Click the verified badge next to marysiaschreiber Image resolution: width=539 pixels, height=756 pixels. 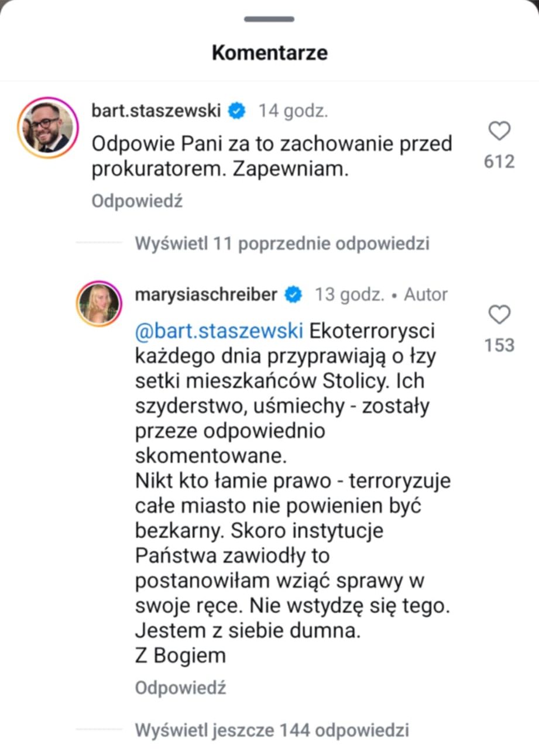click(293, 295)
